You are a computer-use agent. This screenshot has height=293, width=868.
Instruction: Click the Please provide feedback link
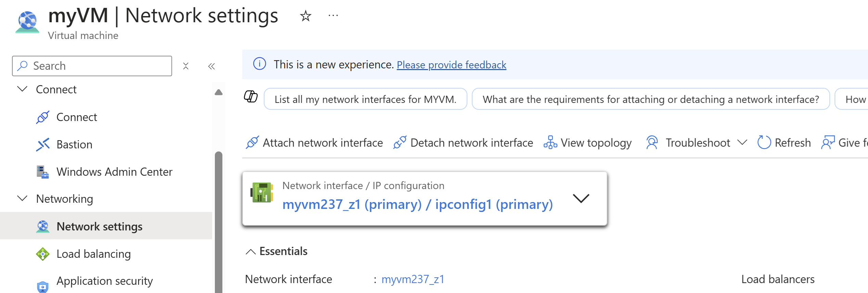[451, 65]
